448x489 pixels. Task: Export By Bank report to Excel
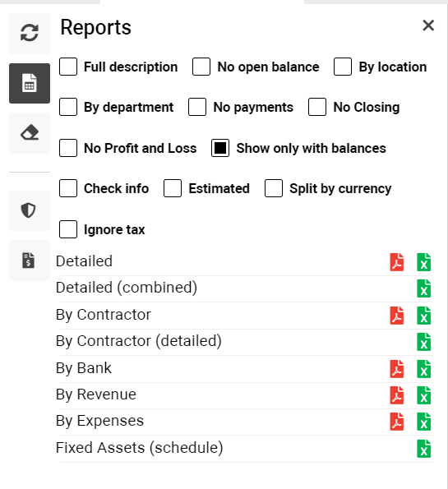coord(423,369)
